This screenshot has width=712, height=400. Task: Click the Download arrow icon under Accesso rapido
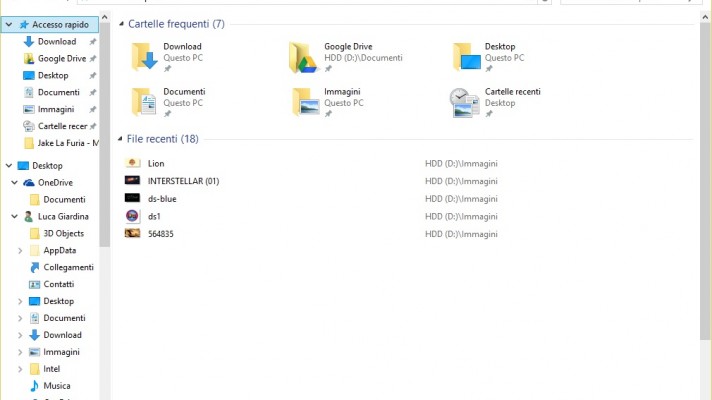click(x=29, y=42)
